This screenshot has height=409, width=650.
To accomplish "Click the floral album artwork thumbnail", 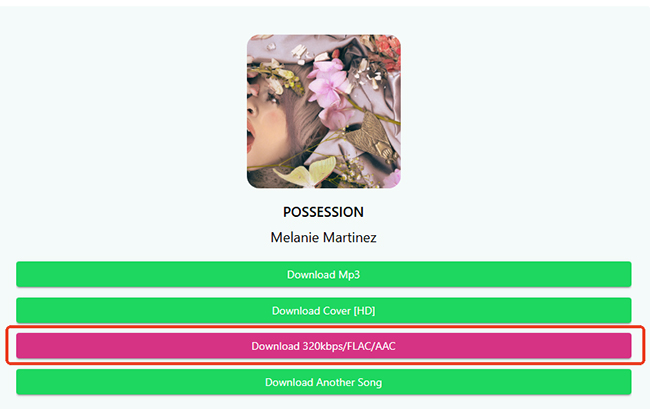I will pyautogui.click(x=323, y=112).
